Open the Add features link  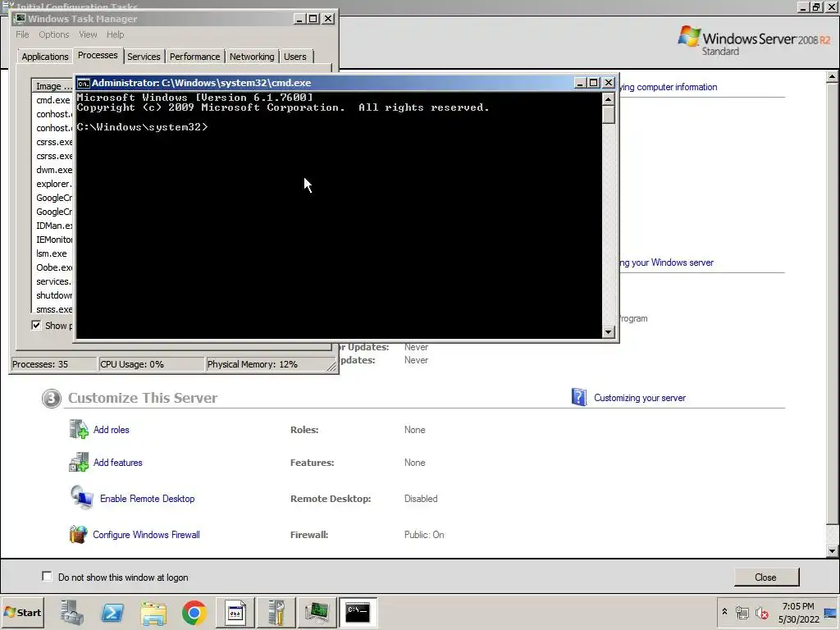pyautogui.click(x=118, y=463)
